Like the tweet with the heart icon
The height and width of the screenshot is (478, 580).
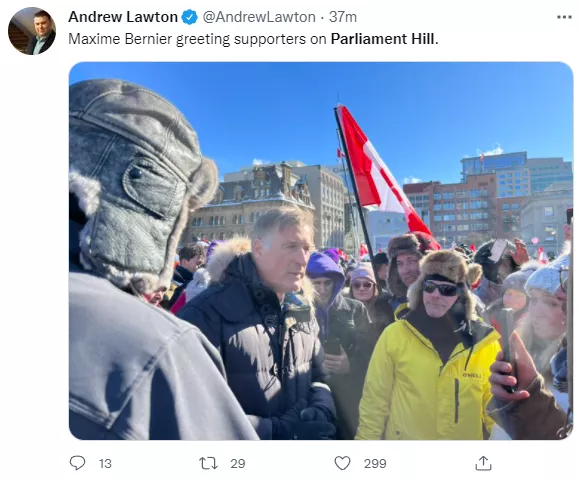(x=342, y=463)
